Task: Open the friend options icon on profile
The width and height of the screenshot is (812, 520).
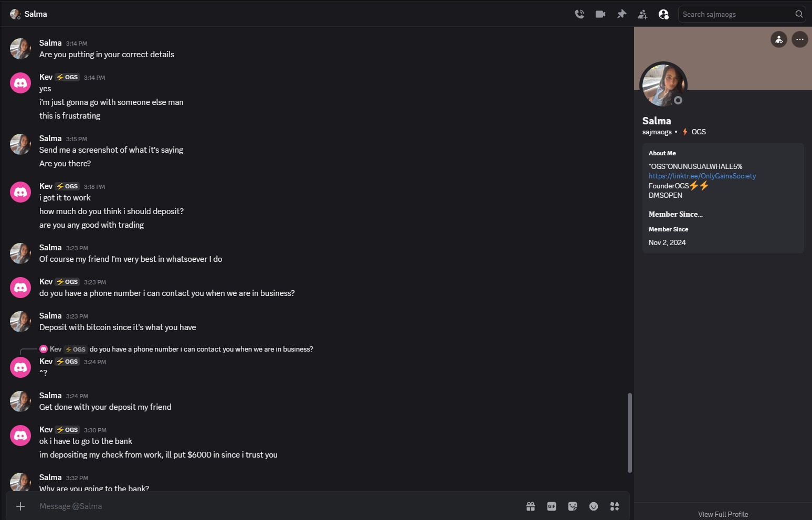Action: 778,39
